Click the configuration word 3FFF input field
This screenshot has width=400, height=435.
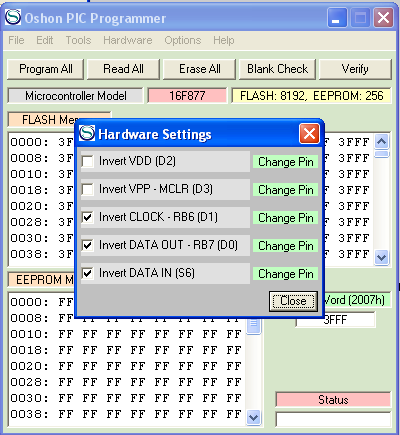(x=335, y=320)
